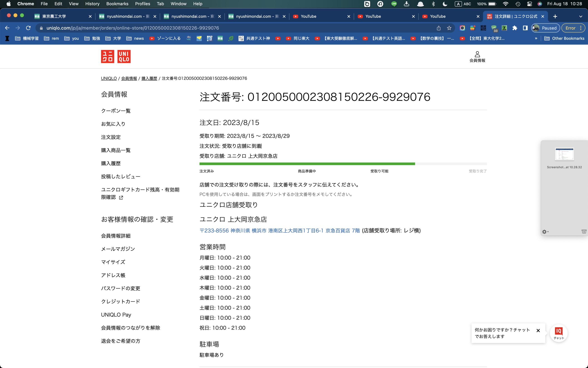Close the 注文詳細 UNIQLO tab

[x=543, y=16]
